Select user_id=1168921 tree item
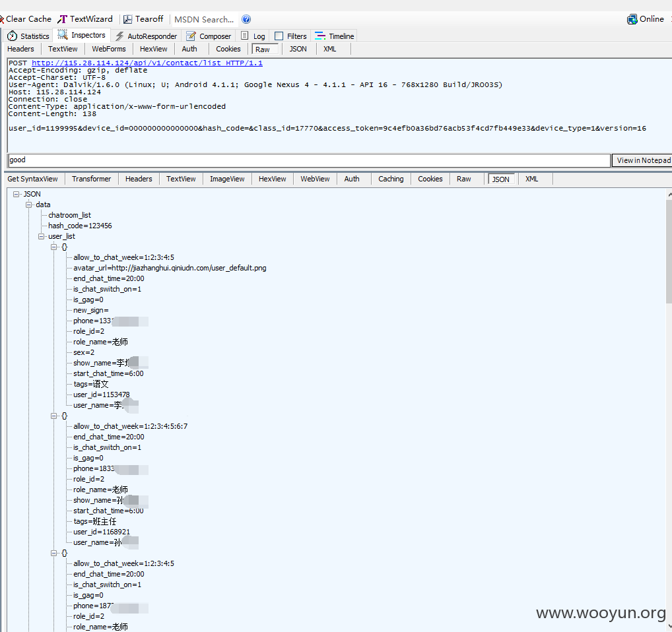672x632 pixels. (102, 532)
